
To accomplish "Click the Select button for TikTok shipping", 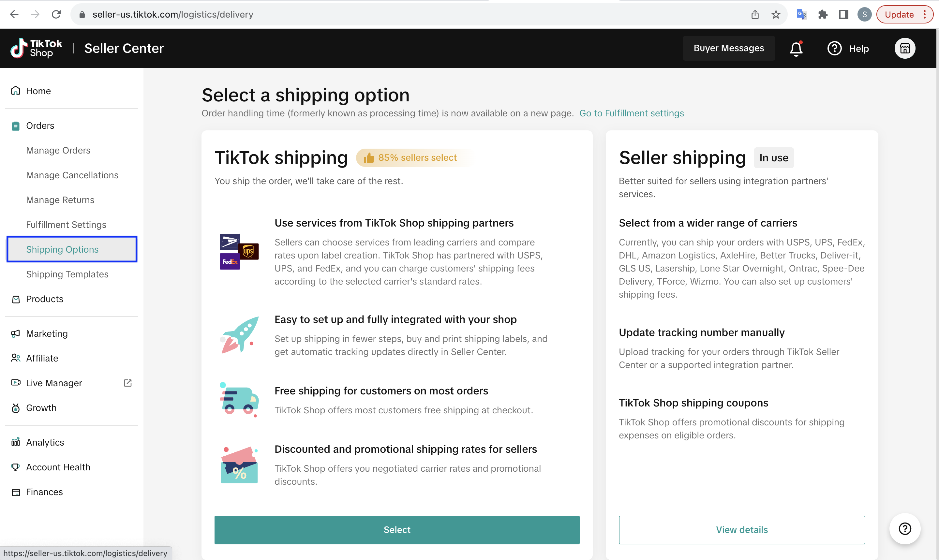I will pos(397,530).
